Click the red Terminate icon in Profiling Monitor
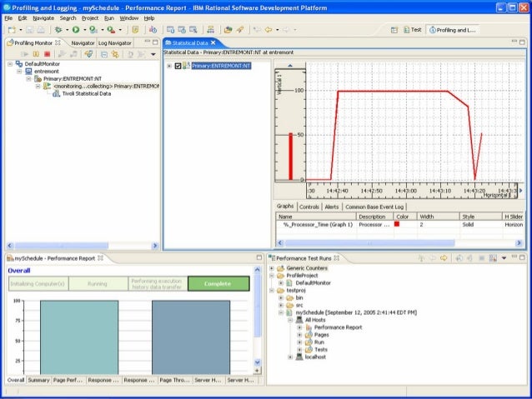532x399 pixels. point(47,54)
